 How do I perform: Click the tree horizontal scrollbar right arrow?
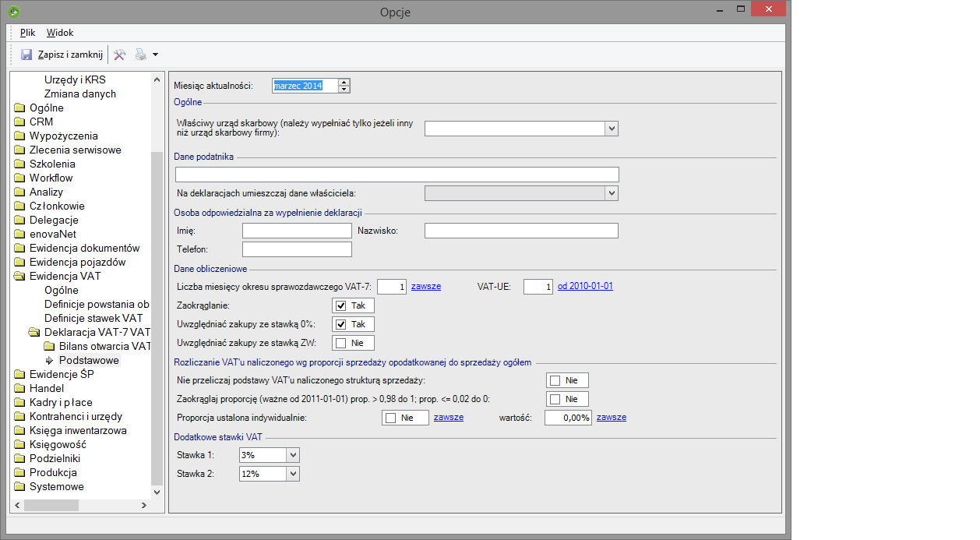coord(144,506)
